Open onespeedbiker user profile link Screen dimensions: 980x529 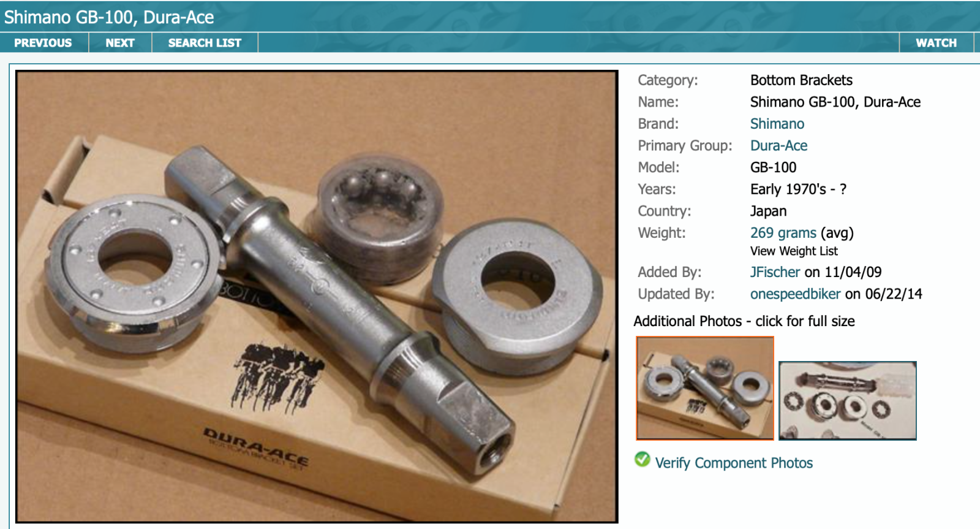[796, 294]
